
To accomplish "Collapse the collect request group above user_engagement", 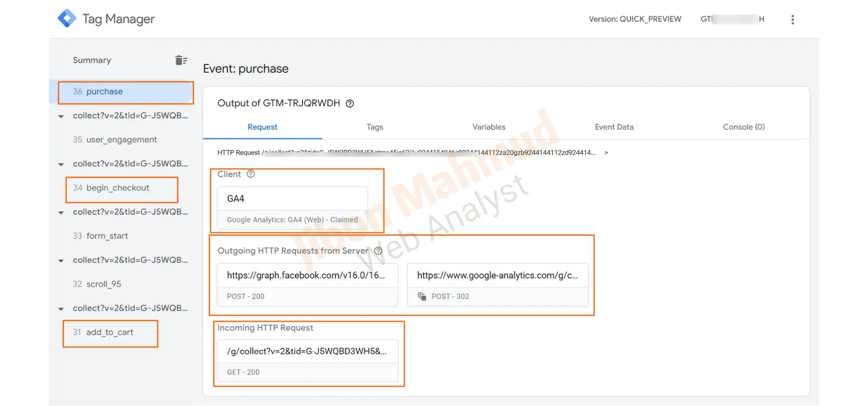I will point(61,116).
